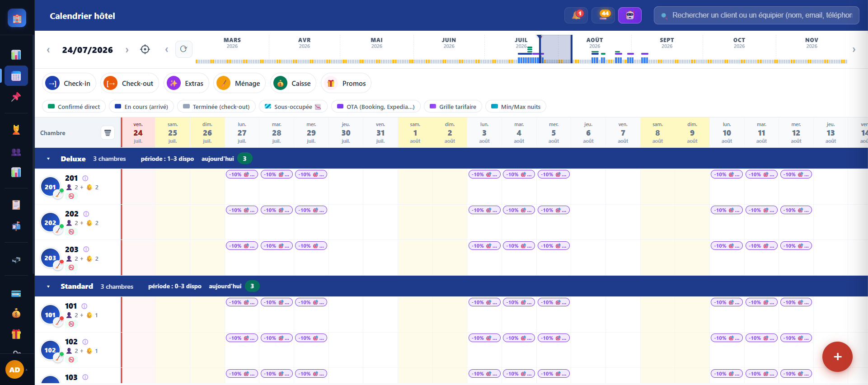Screen dimensions: 868x385
Task: Select the sam. 1 août column header
Action: [415, 132]
